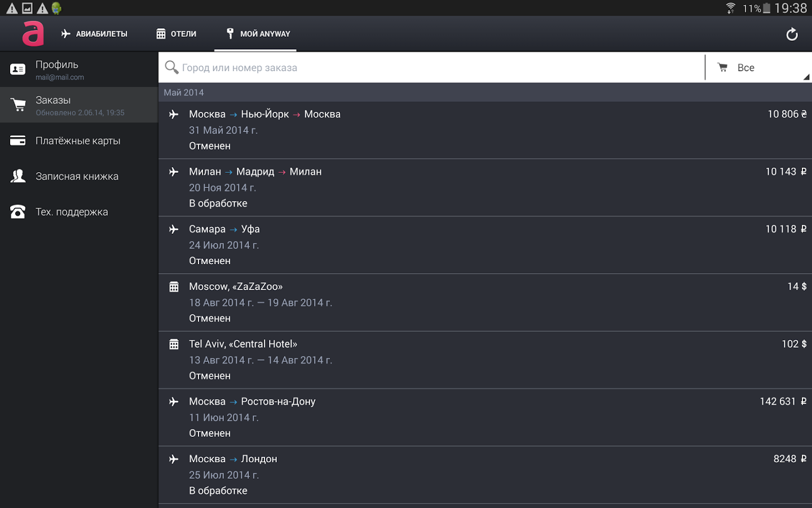Tap the Profile card icon

[18, 69]
